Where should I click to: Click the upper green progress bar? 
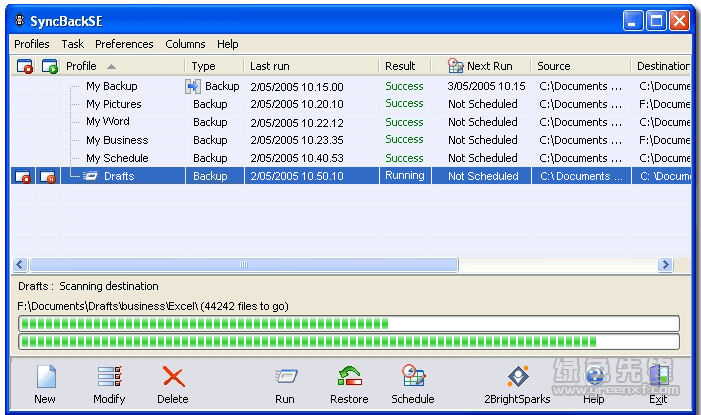point(349,323)
